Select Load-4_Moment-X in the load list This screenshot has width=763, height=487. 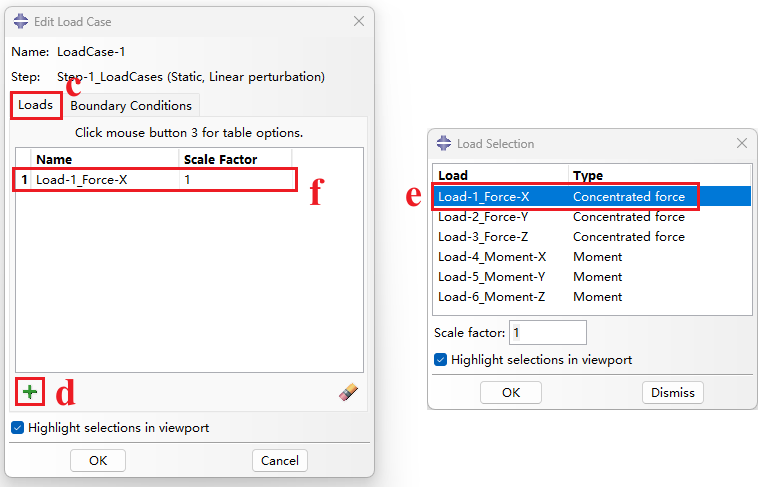click(592, 256)
